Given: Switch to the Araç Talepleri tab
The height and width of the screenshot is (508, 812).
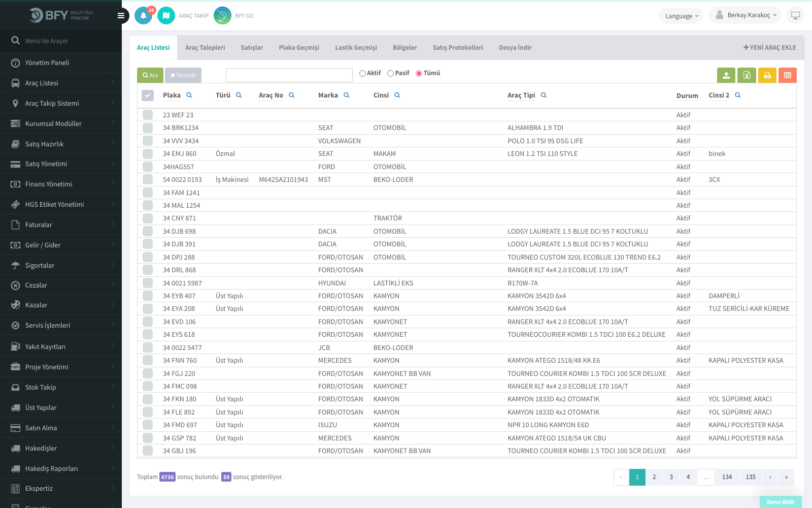Looking at the screenshot, I should [205, 48].
